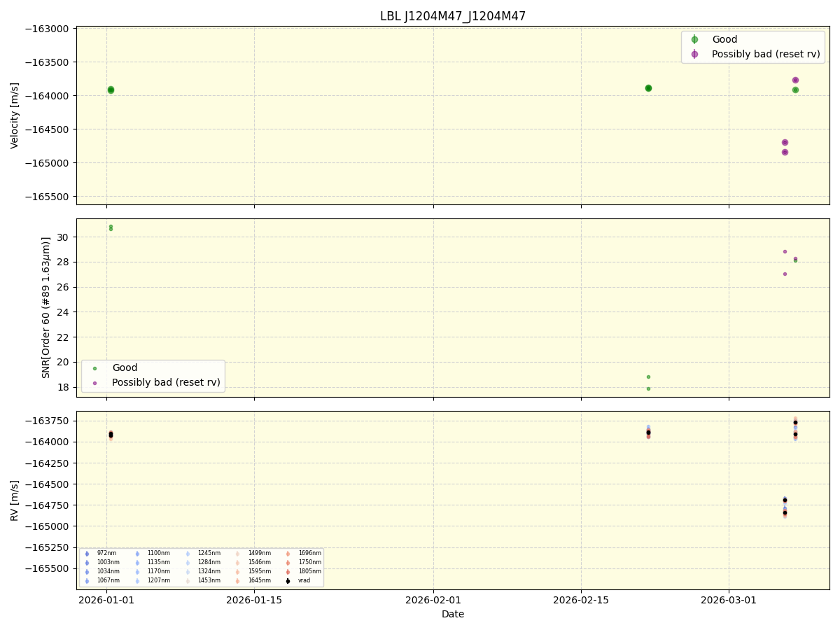Image resolution: width=840 pixels, height=630 pixels.
Task: Click the Date axis label
Action: 452,614
